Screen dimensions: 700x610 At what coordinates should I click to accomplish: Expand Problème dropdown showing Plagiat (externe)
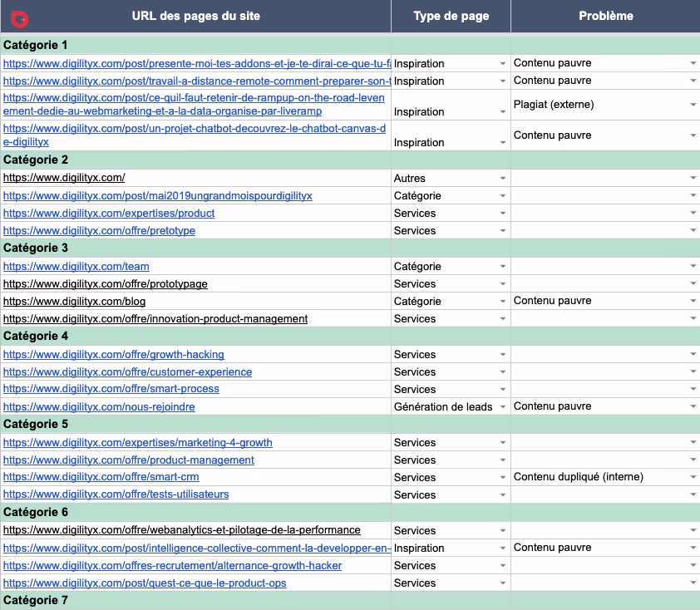pos(693,105)
